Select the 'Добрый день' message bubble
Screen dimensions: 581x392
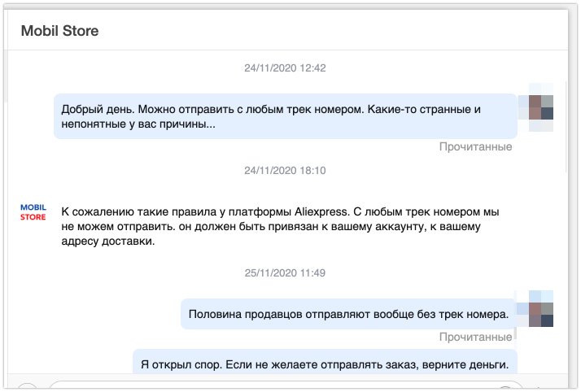coord(286,116)
